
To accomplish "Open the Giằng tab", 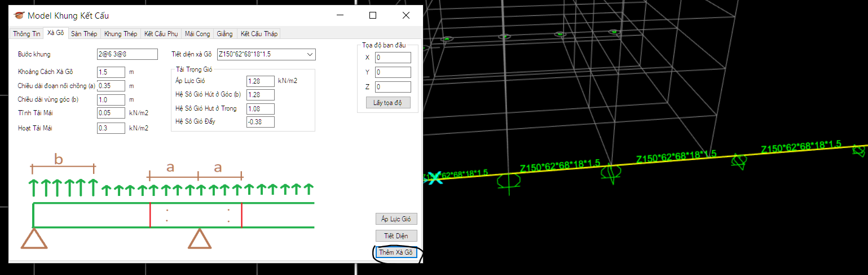I will [x=224, y=34].
